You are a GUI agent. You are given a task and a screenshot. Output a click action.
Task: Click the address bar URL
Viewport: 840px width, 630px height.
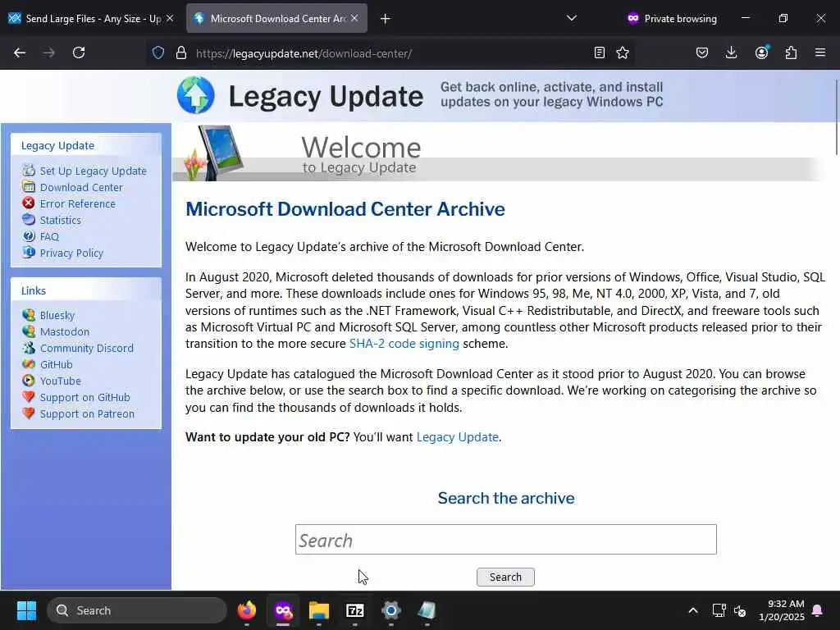pyautogui.click(x=304, y=53)
